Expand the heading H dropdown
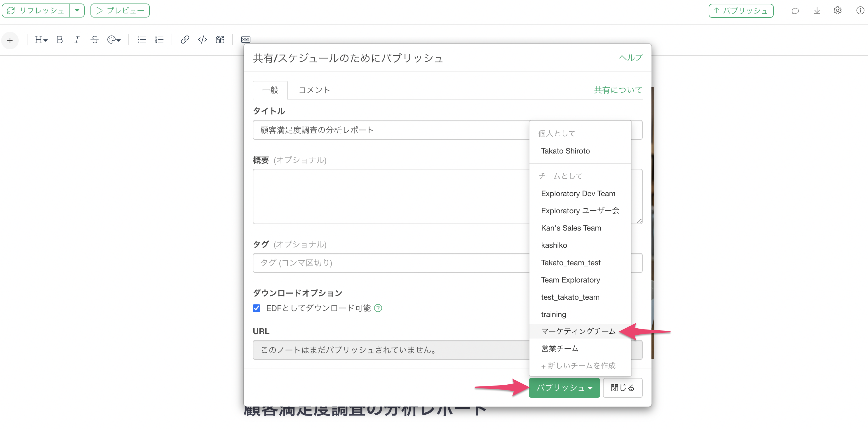The image size is (868, 429). coord(41,40)
